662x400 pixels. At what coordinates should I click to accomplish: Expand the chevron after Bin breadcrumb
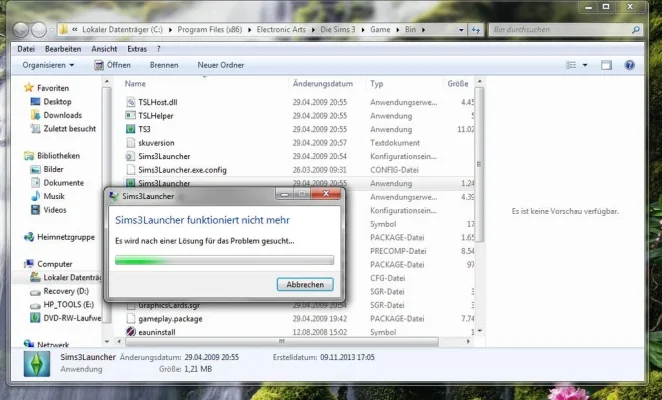tap(423, 30)
